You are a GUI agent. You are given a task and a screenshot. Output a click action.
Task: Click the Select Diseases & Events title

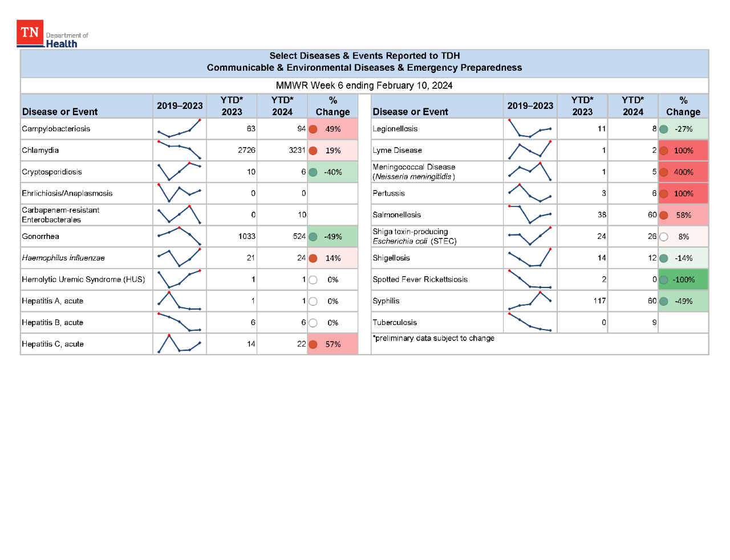[364, 62]
